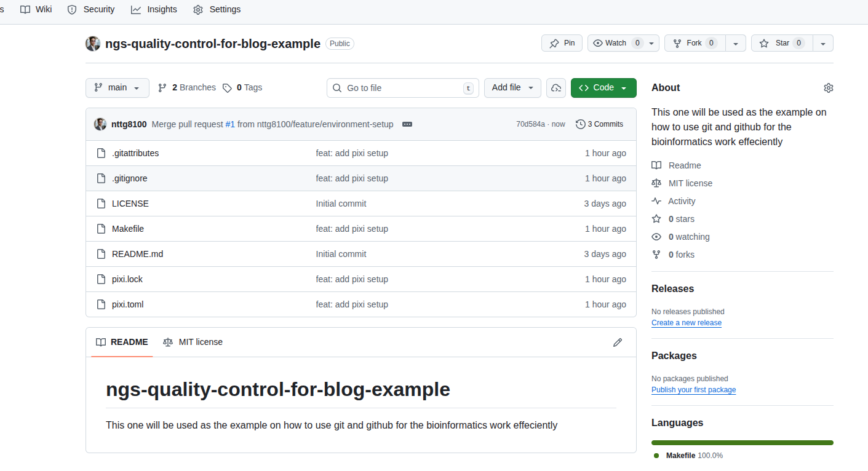Expand commit message ellipsis icon

pyautogui.click(x=407, y=124)
